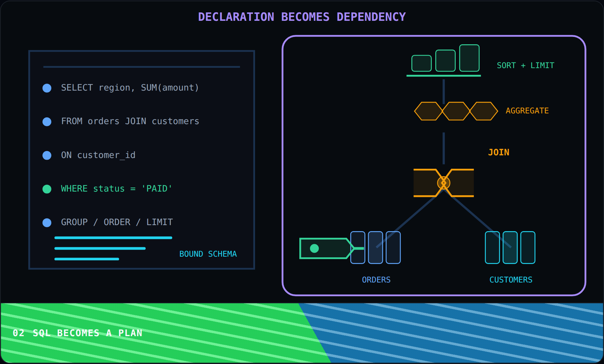The image size is (604, 364).
Task: Select the bullet beside GROUP / ORDER / LIMIT
Action: (47, 222)
